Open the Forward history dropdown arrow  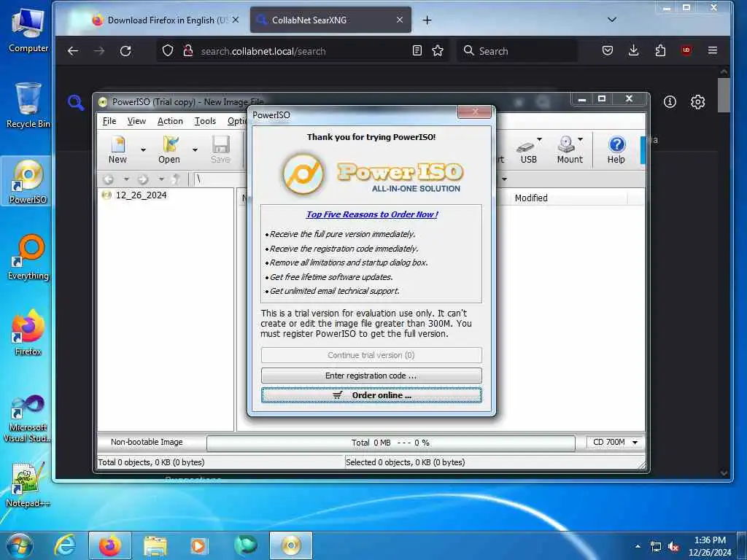tap(161, 179)
